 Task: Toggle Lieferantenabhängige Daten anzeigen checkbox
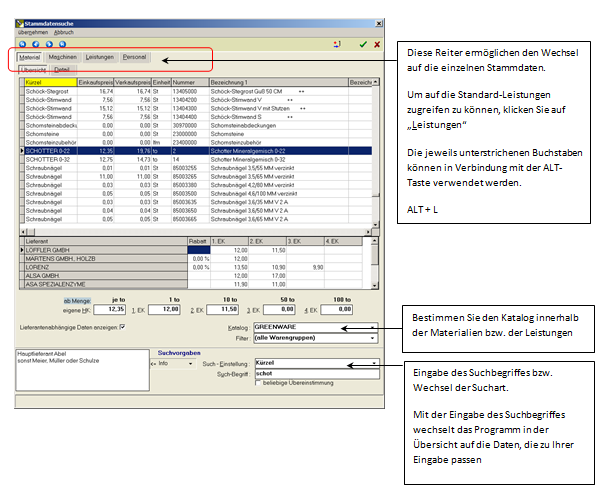pyautogui.click(x=123, y=327)
